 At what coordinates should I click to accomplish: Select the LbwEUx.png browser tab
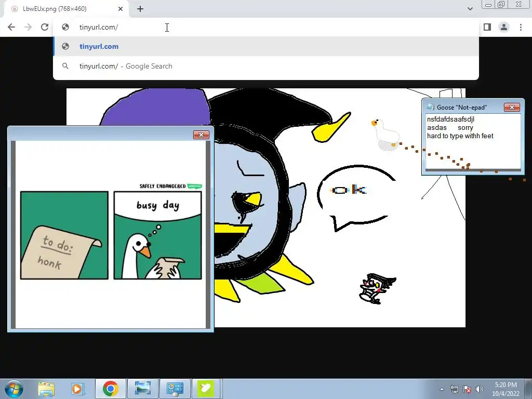[66, 9]
